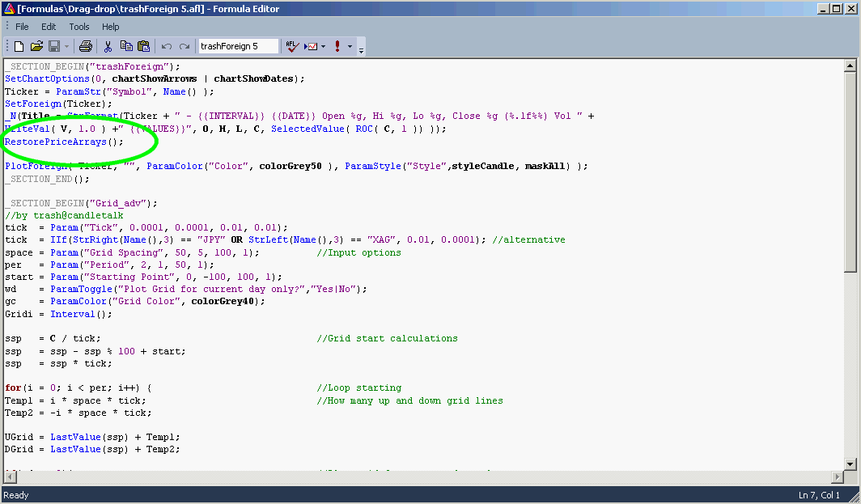Open dropdown next to Apply indicator

(x=324, y=47)
